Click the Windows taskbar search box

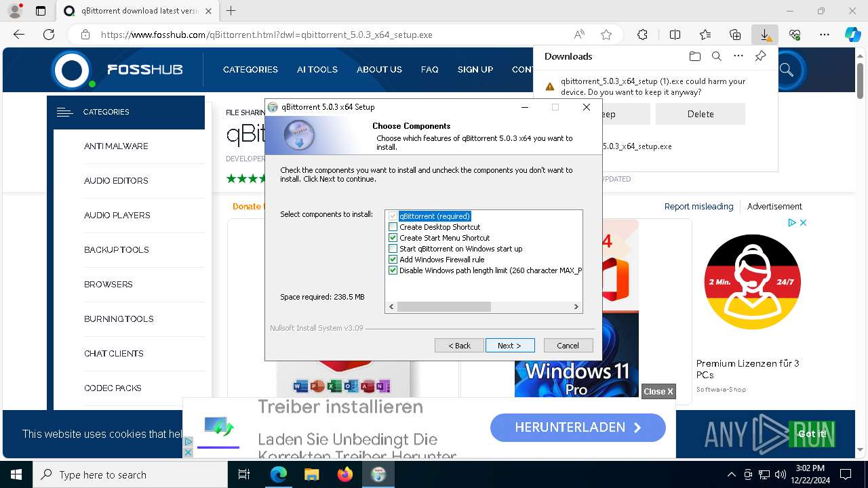click(x=130, y=474)
